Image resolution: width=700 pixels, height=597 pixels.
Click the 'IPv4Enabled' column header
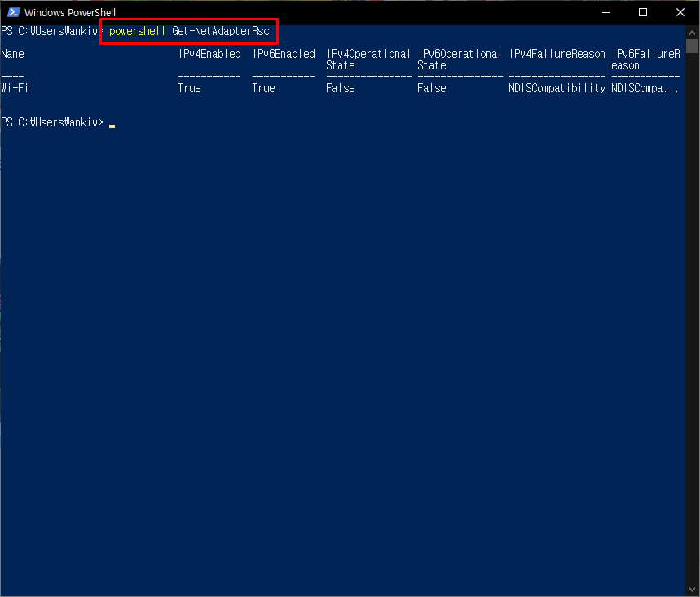[209, 54]
